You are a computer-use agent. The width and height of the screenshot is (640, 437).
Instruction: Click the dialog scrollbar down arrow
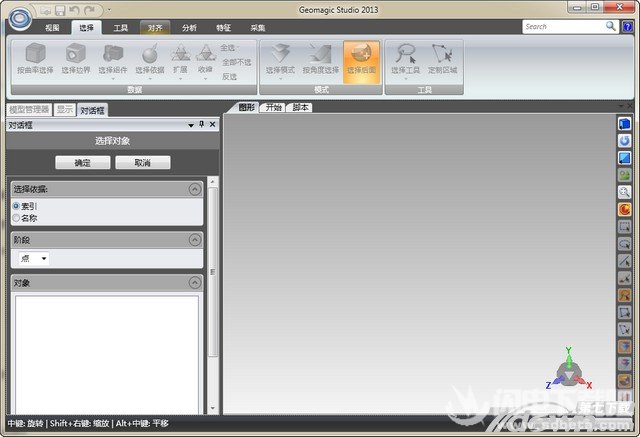point(213,408)
